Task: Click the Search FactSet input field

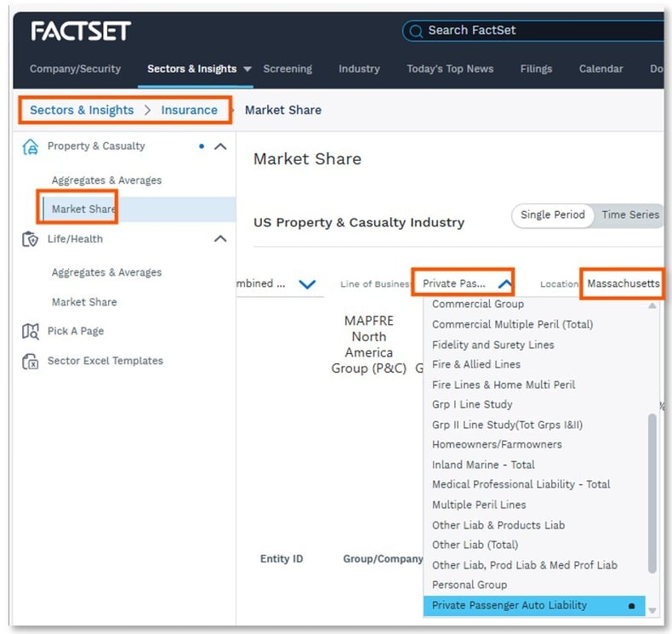Action: [536, 31]
